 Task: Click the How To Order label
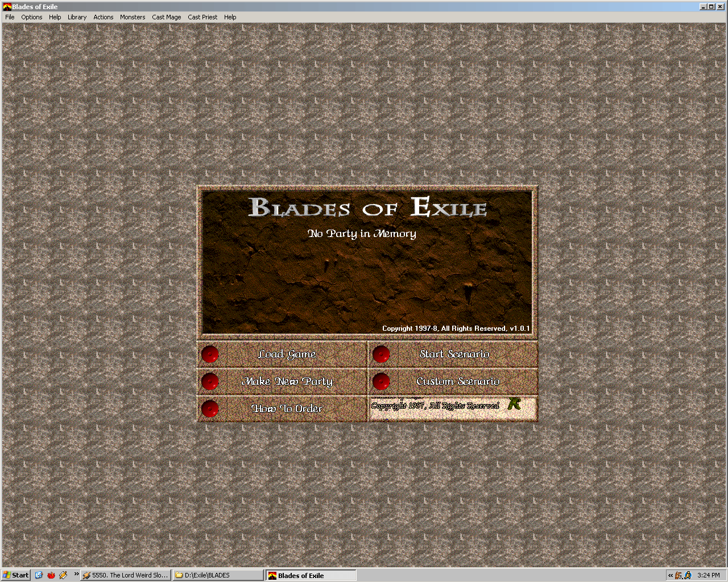pyautogui.click(x=287, y=409)
